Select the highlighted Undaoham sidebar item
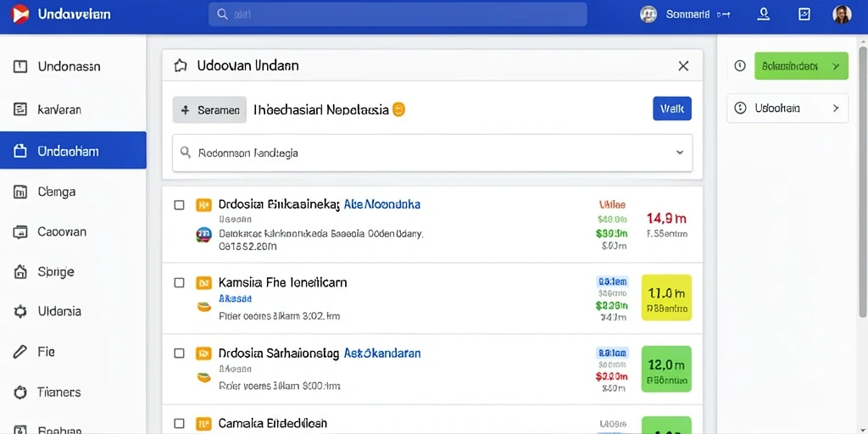The width and height of the screenshot is (868, 434). (73, 151)
